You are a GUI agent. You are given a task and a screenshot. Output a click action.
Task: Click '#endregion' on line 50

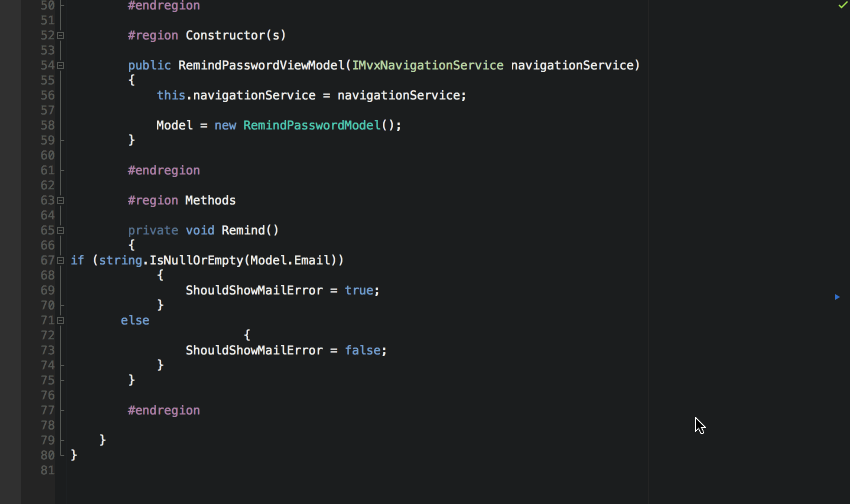click(164, 6)
